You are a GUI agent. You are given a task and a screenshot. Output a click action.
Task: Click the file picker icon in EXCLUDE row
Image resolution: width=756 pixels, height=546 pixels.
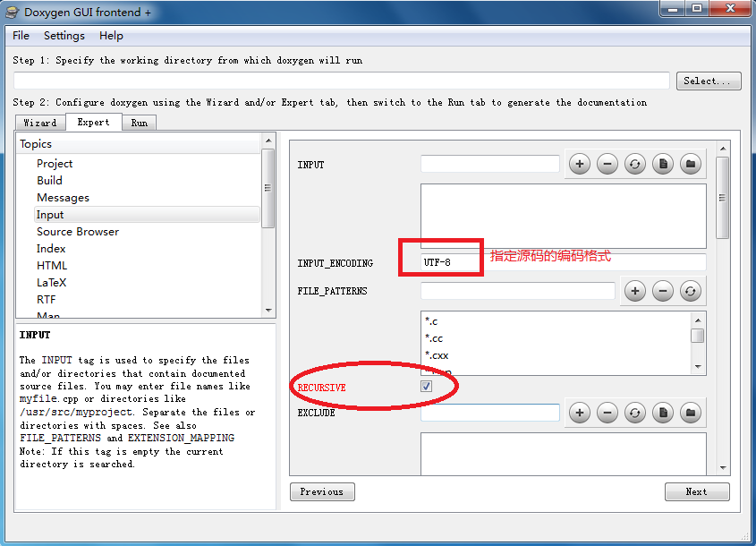[x=663, y=413]
